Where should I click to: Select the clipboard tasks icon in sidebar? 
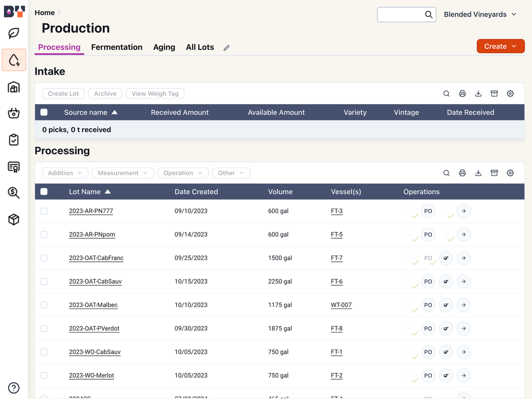(x=14, y=139)
